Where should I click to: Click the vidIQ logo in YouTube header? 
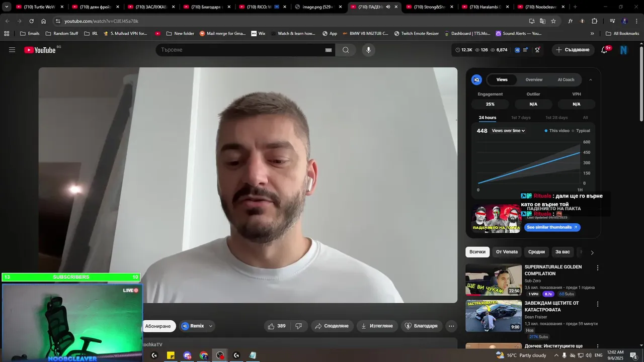(x=518, y=50)
